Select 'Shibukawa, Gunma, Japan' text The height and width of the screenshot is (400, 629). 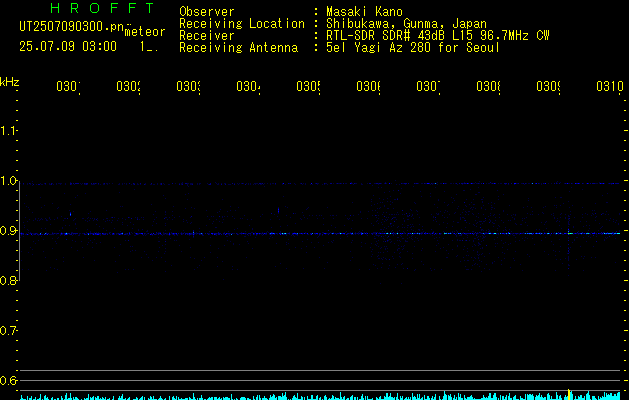point(406,24)
